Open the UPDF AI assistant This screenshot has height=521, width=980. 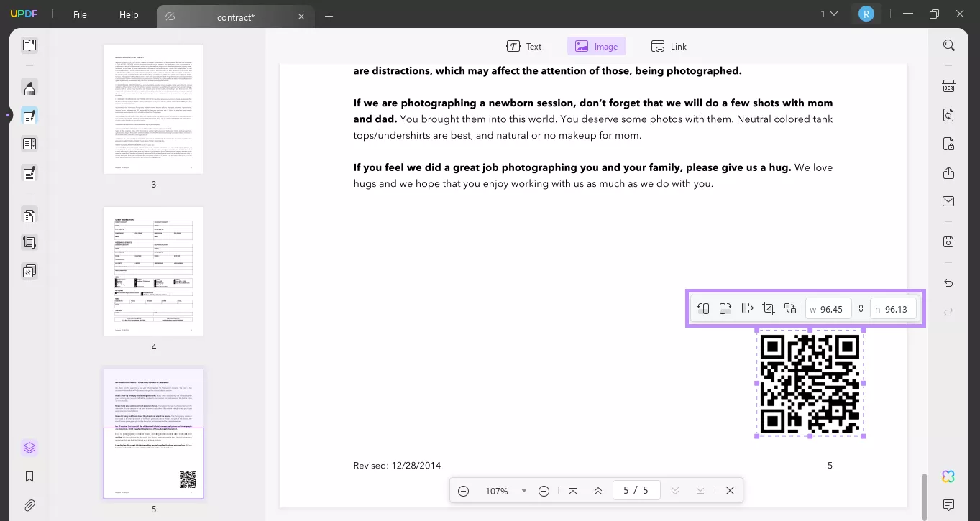[x=949, y=477]
